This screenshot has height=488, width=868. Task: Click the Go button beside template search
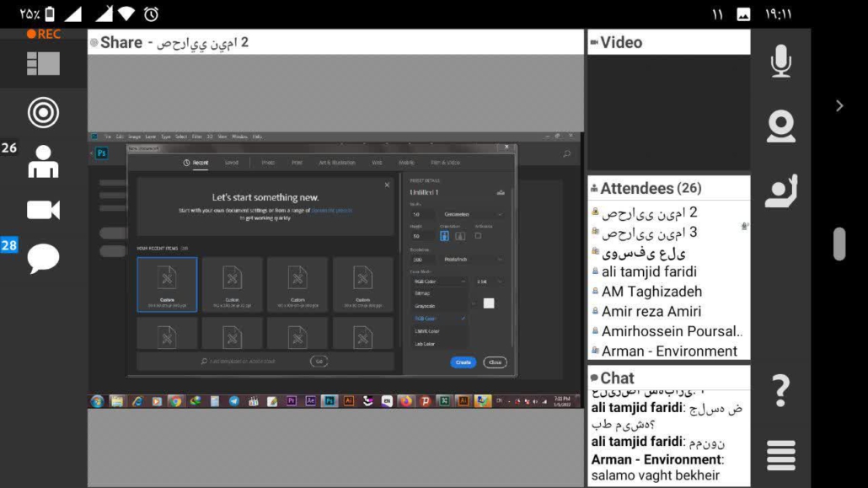coord(319,361)
